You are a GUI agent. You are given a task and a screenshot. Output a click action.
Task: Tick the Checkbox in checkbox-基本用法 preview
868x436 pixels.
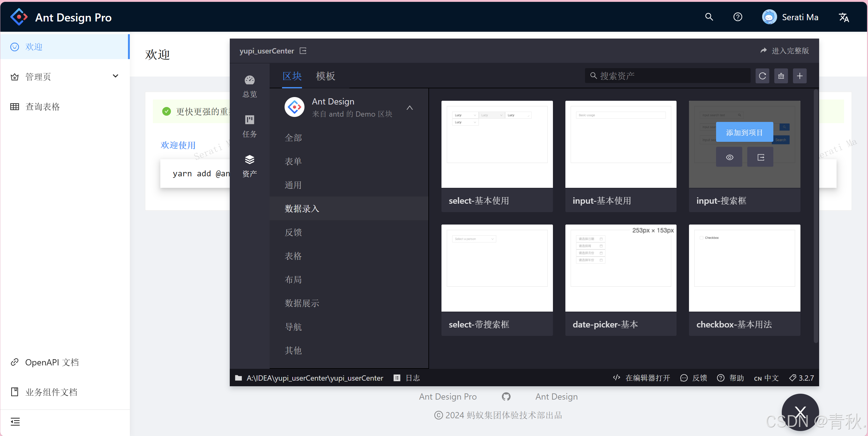(701, 238)
